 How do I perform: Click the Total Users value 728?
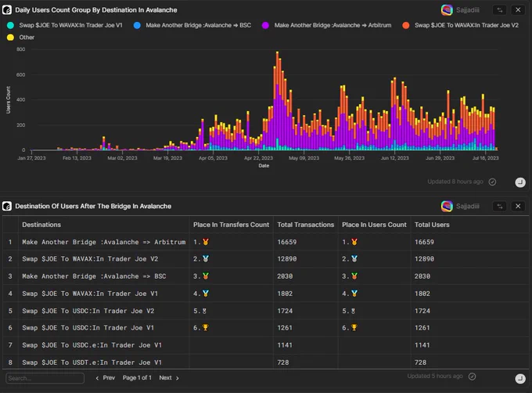420,362
